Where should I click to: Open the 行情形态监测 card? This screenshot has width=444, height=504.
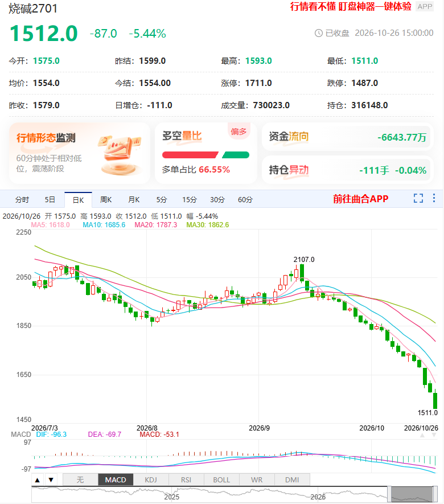(x=80, y=153)
